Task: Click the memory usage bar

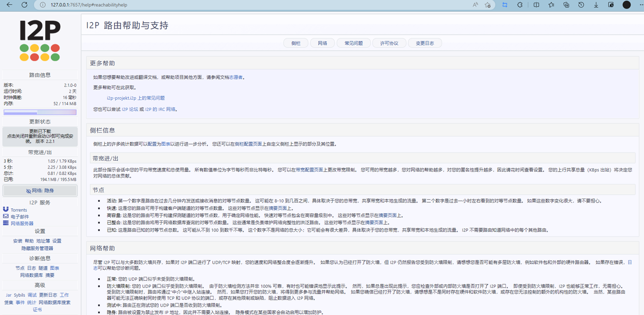Action: [x=40, y=112]
